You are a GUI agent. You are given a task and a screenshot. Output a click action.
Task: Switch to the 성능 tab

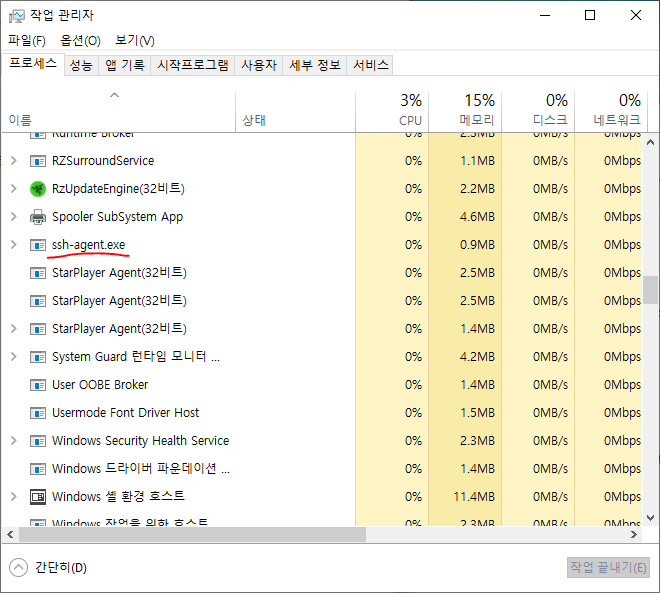click(x=81, y=65)
